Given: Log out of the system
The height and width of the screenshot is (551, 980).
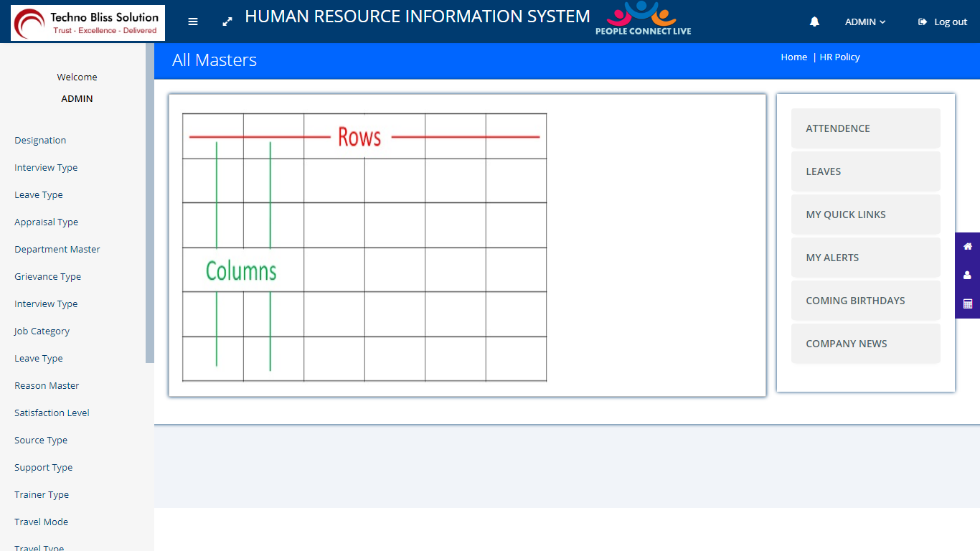Looking at the screenshot, I should pyautogui.click(x=943, y=22).
